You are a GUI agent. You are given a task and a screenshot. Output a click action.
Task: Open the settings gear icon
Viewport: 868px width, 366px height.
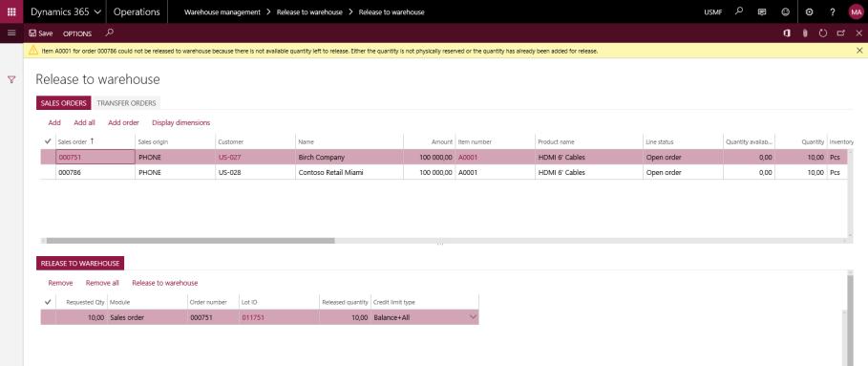[x=810, y=11]
